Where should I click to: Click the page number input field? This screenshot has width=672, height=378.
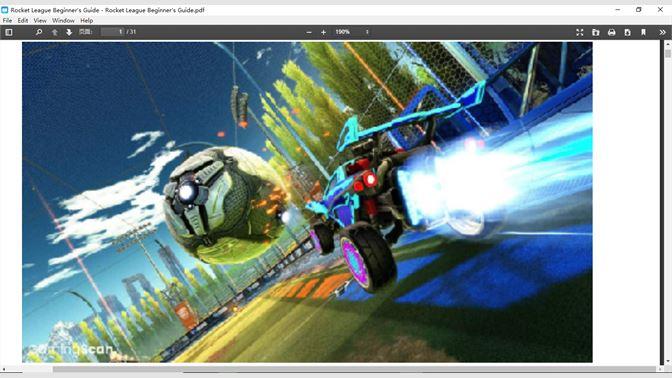coord(112,32)
